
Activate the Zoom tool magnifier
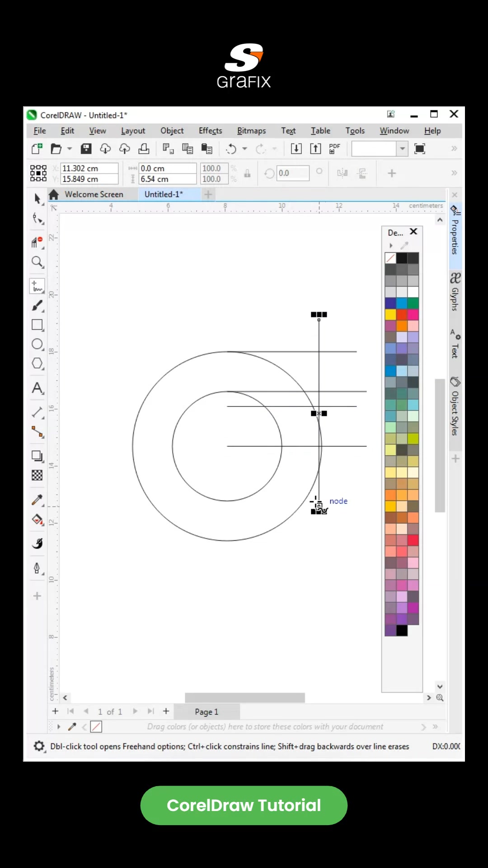(38, 262)
